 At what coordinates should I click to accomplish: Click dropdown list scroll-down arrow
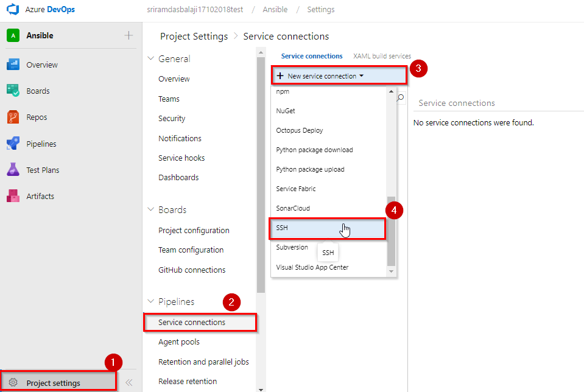(391, 271)
